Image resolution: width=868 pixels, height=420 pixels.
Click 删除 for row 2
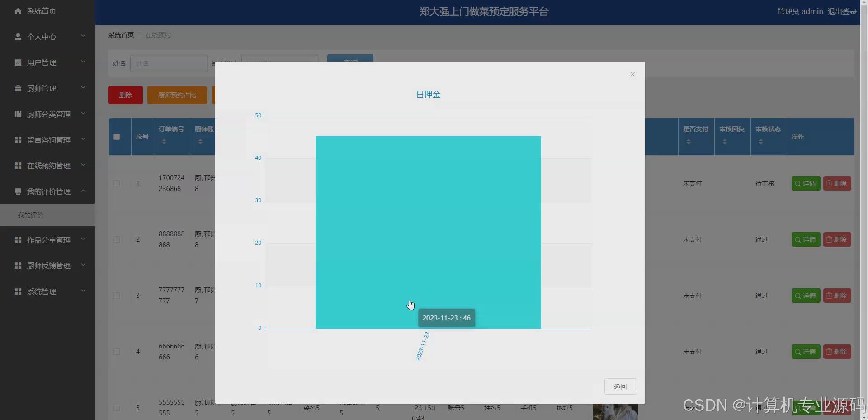coord(837,239)
